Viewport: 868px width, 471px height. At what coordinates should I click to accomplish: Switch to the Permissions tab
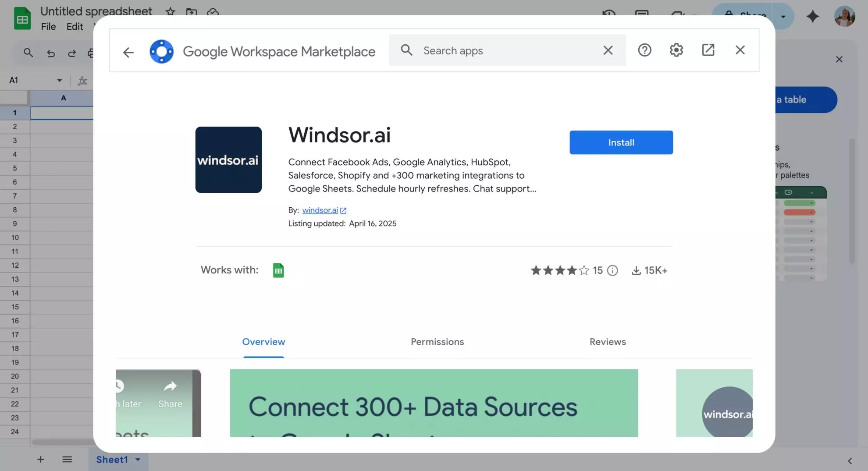437,342
